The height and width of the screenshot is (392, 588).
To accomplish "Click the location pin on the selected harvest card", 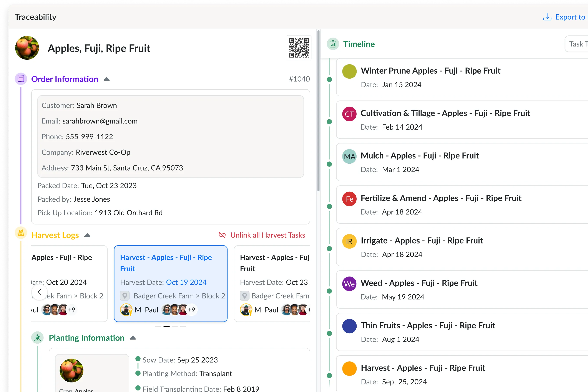I will (x=125, y=296).
